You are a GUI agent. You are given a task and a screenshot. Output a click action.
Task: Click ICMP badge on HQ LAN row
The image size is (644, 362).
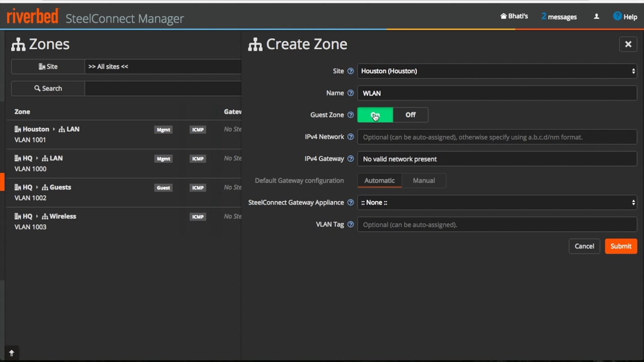pos(198,159)
